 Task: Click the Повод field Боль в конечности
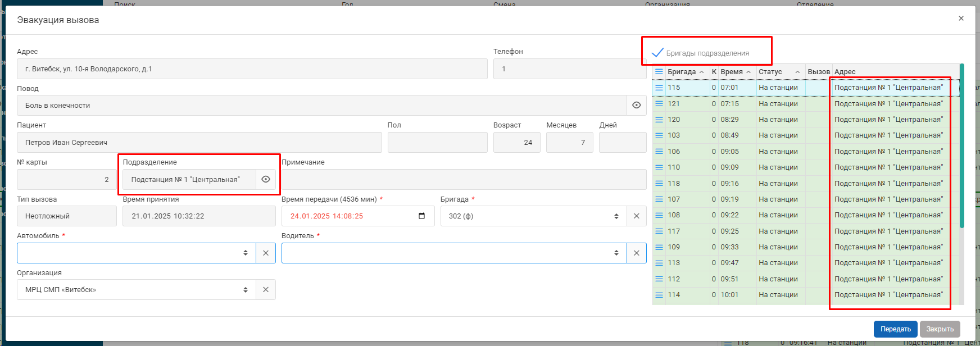click(x=322, y=106)
